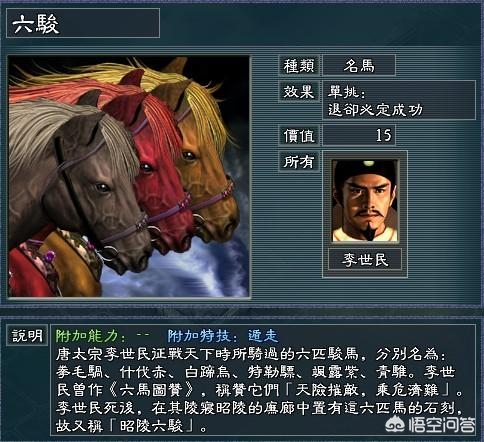Click the 附加能力 green text
The width and height of the screenshot is (484, 442).
click(103, 336)
